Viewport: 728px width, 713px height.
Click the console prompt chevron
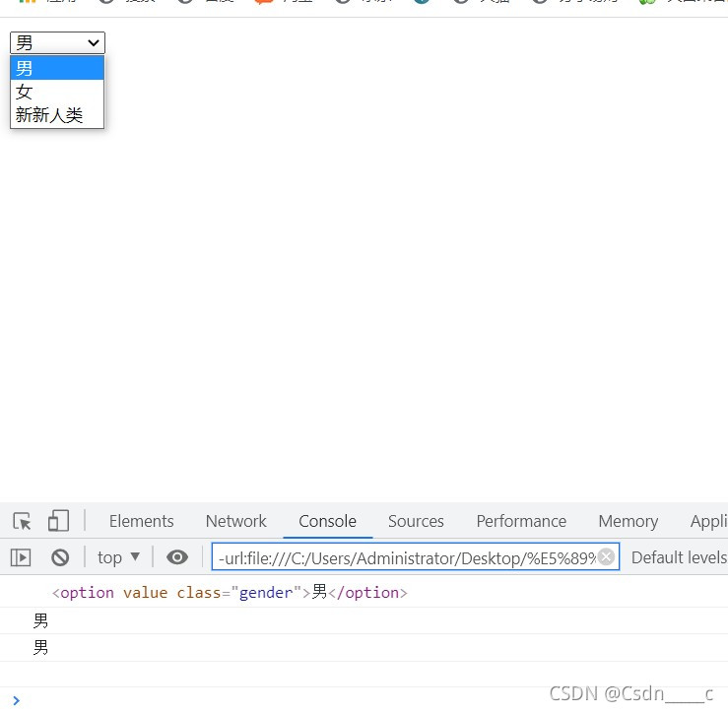coord(16,700)
